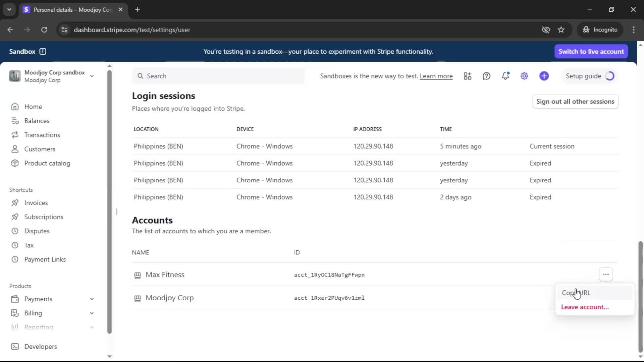Screen dimensions: 644x362
Task: Click the Incognito profile button
Action: [600, 30]
